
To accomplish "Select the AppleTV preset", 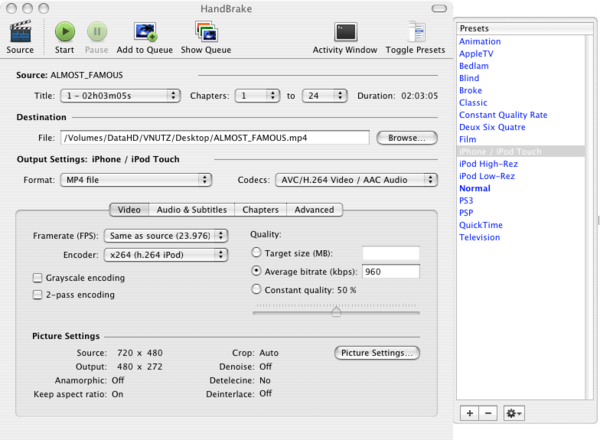I will pos(520,54).
